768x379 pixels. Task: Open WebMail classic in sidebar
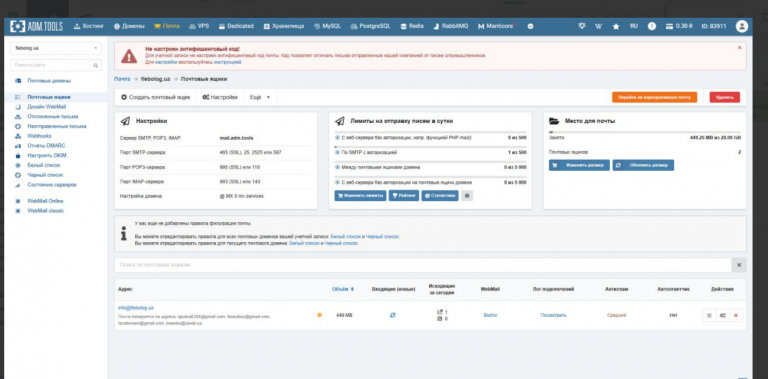click(x=46, y=211)
